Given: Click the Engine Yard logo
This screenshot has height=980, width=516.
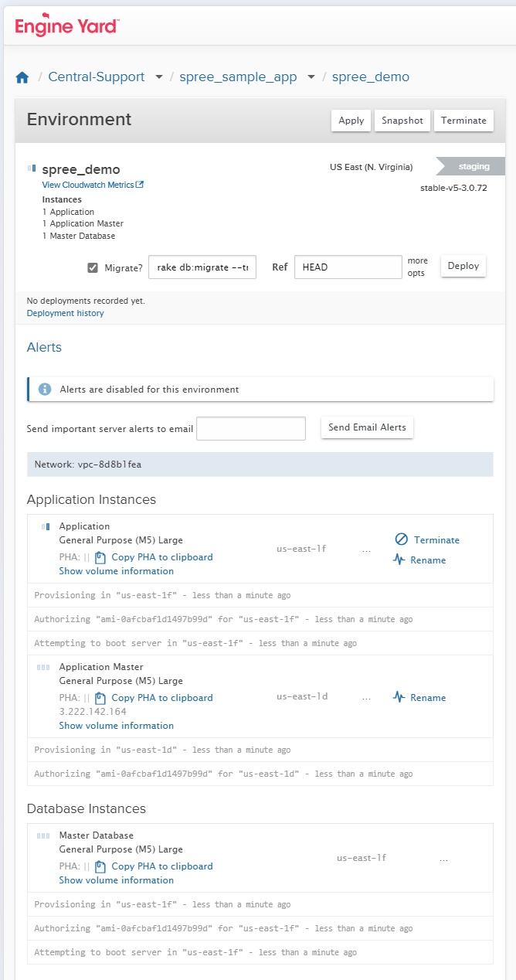Looking at the screenshot, I should coord(66,26).
